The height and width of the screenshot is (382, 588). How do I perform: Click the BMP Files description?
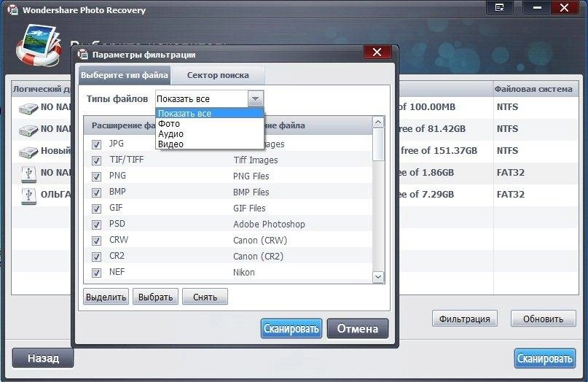coord(251,192)
